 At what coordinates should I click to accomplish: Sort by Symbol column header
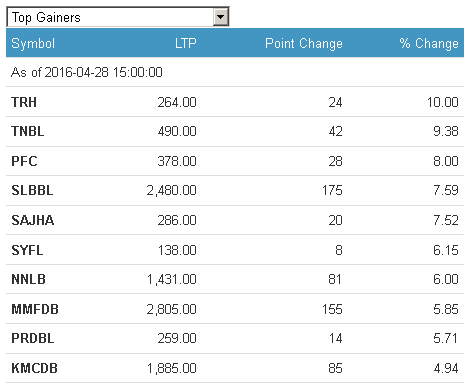(33, 43)
